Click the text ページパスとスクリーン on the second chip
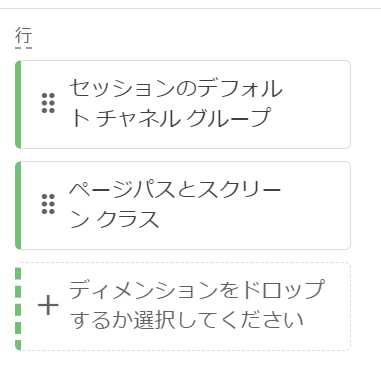This screenshot has width=381, height=367. coord(175,189)
